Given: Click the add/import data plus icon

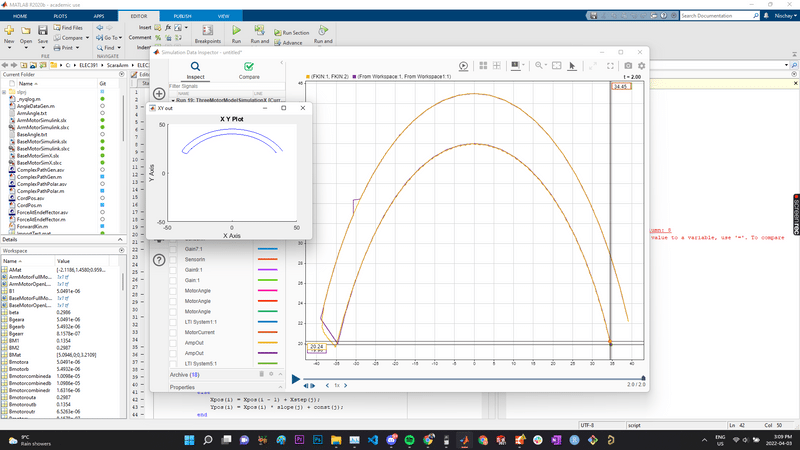Looking at the screenshot, I should (159, 94).
